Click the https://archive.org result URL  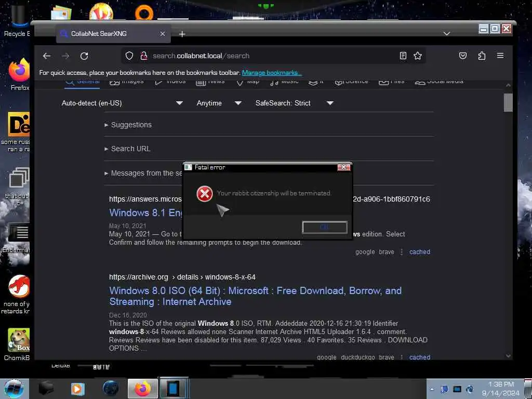[x=182, y=277]
